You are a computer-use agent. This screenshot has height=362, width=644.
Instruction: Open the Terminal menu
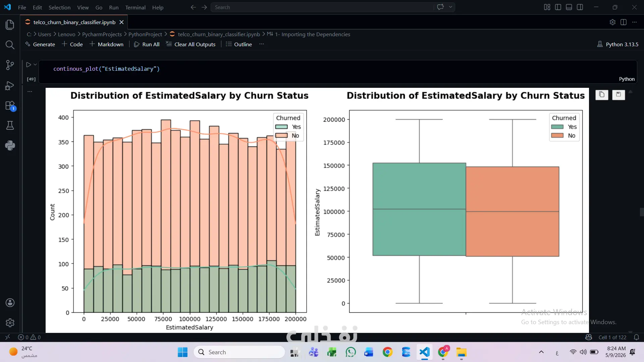click(x=135, y=7)
